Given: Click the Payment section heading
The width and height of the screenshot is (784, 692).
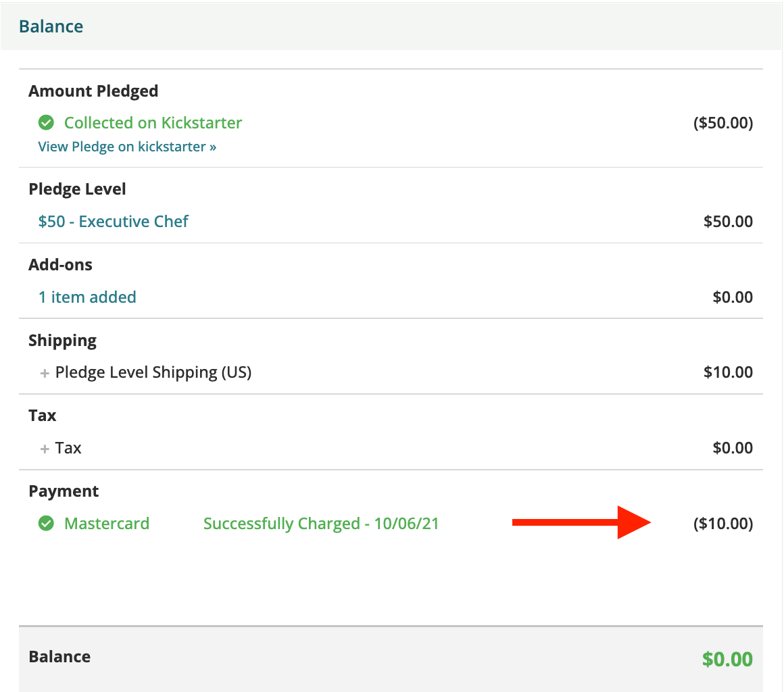Looking at the screenshot, I should click(64, 491).
